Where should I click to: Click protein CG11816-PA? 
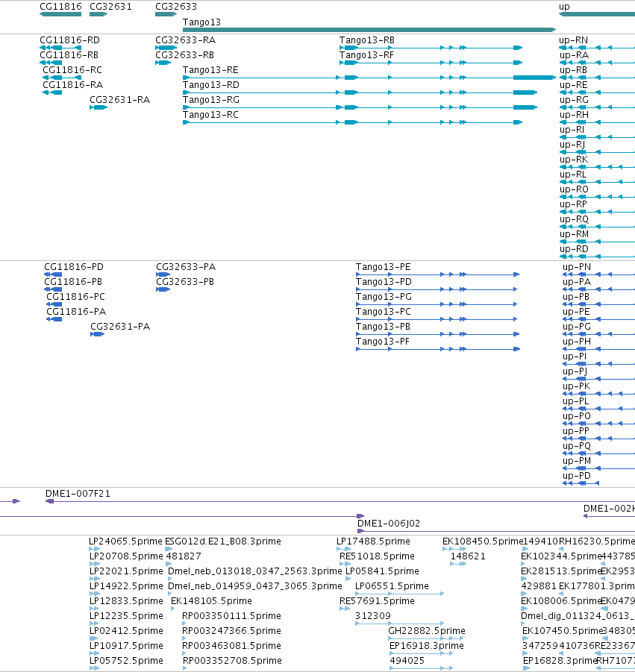click(76, 312)
